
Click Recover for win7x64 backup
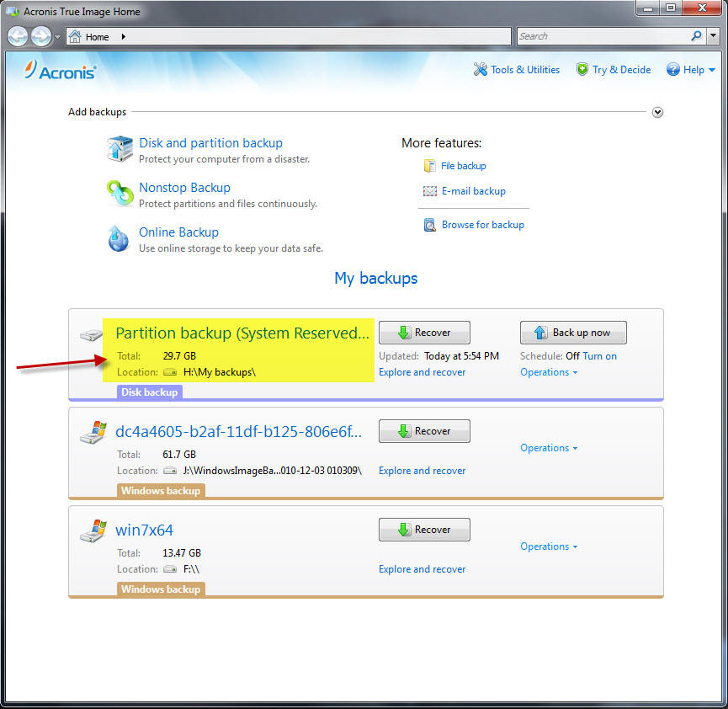(x=424, y=530)
